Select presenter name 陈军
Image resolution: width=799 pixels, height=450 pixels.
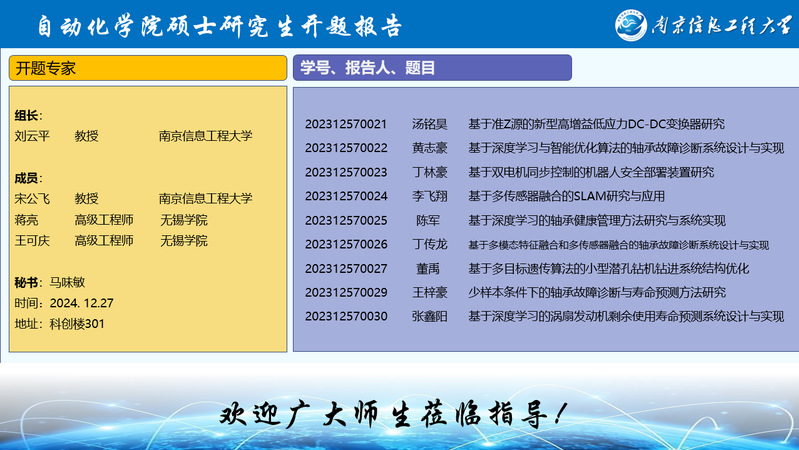(428, 220)
